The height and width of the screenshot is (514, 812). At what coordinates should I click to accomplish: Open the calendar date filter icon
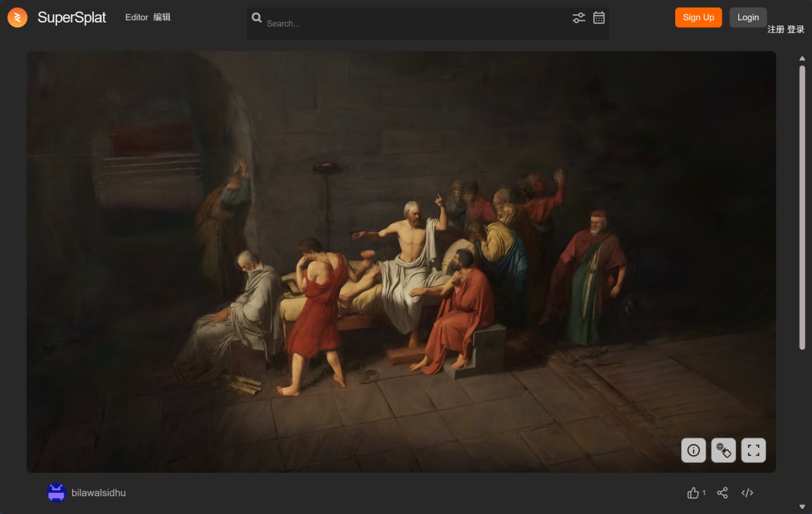click(x=598, y=18)
